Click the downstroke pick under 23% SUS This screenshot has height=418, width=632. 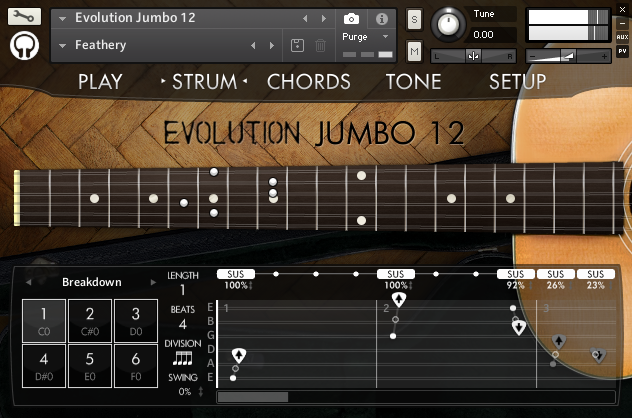pyautogui.click(x=598, y=355)
